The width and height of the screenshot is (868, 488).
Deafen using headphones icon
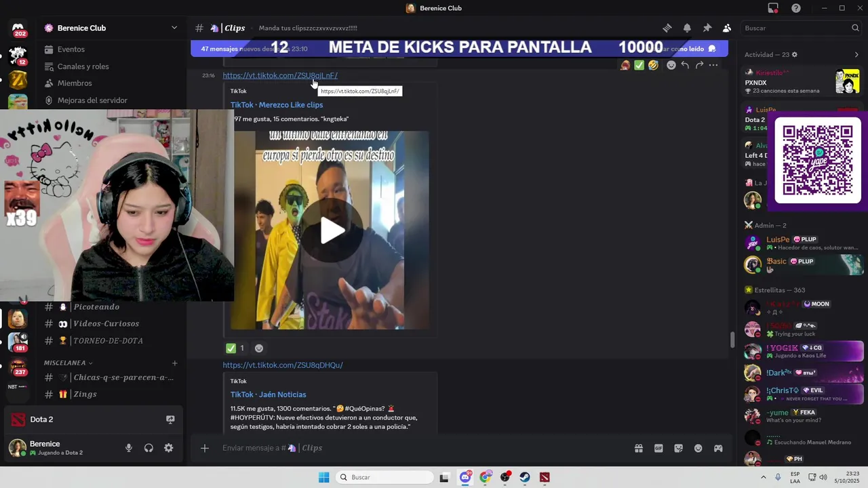point(149,448)
